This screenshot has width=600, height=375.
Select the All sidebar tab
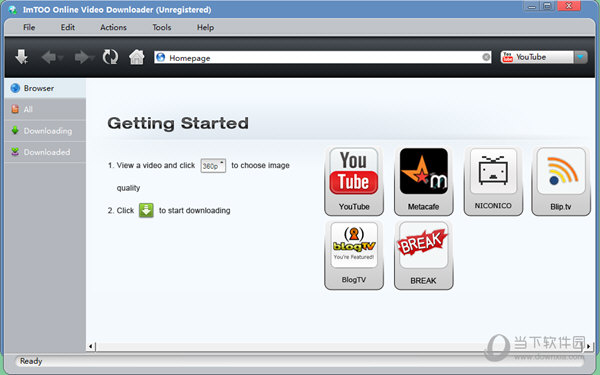[45, 109]
